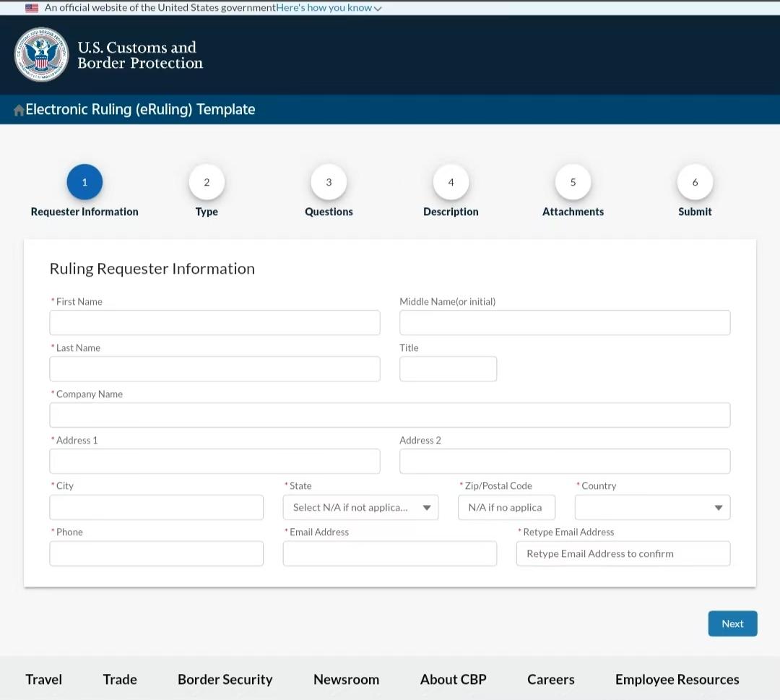Click the Next button
780x700 pixels.
(x=733, y=623)
